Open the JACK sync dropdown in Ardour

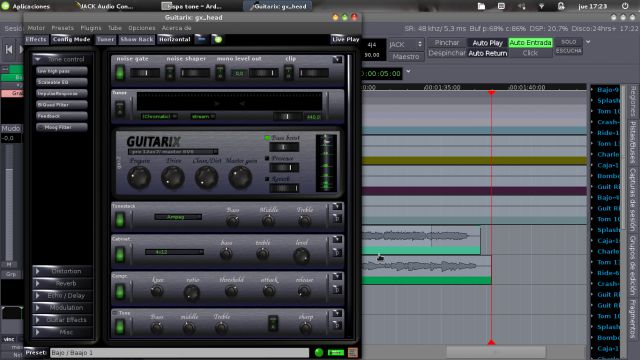click(x=406, y=44)
